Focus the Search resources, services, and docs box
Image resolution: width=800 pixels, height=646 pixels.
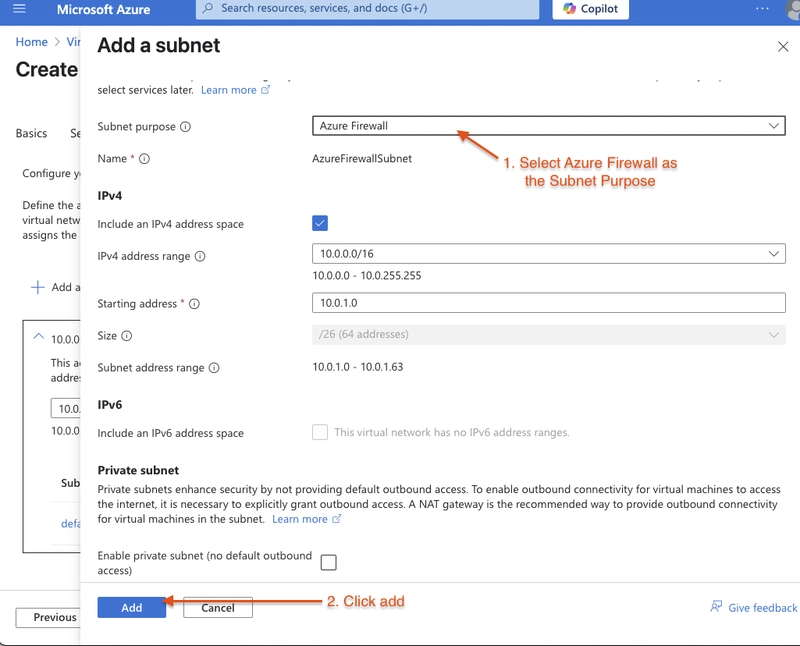tap(367, 9)
